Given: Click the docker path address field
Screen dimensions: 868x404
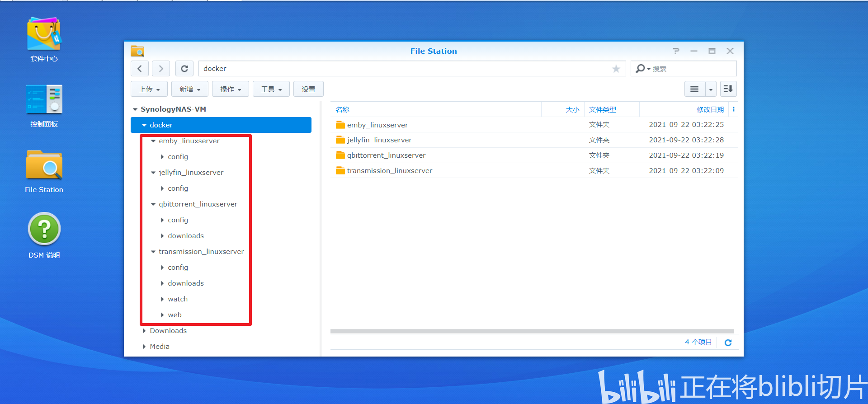Looking at the screenshot, I should tap(412, 69).
